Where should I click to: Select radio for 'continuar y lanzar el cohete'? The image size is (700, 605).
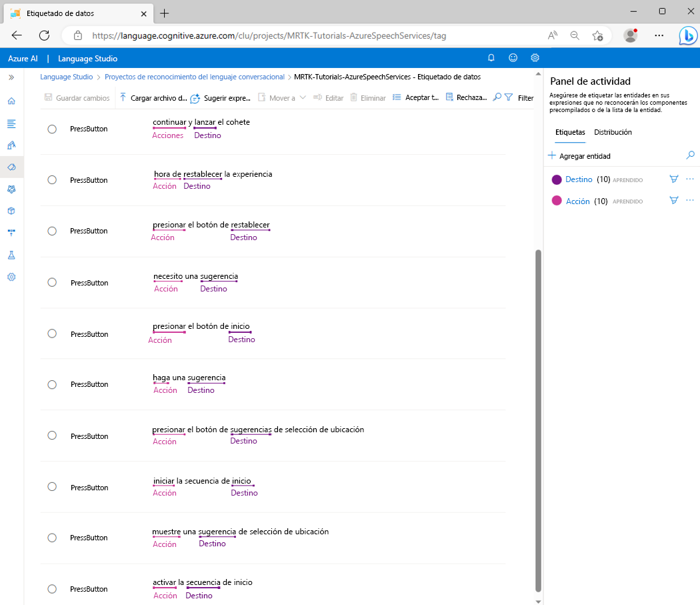point(52,129)
